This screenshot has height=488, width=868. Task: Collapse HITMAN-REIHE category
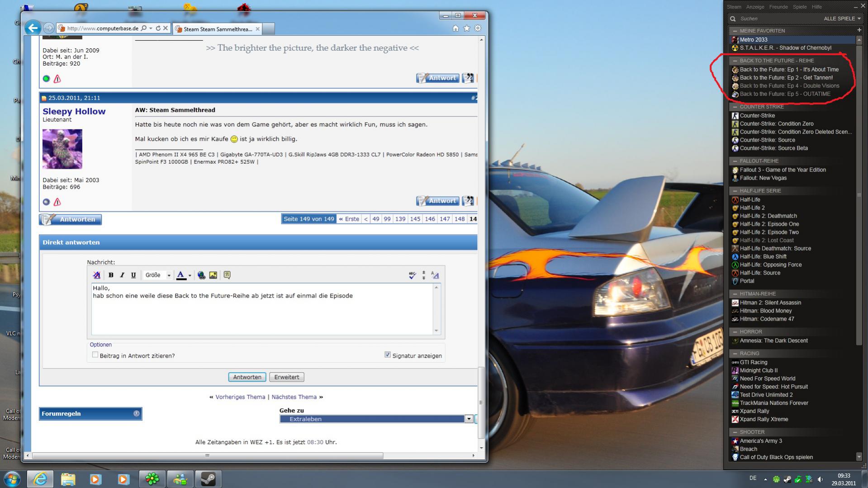click(x=735, y=294)
